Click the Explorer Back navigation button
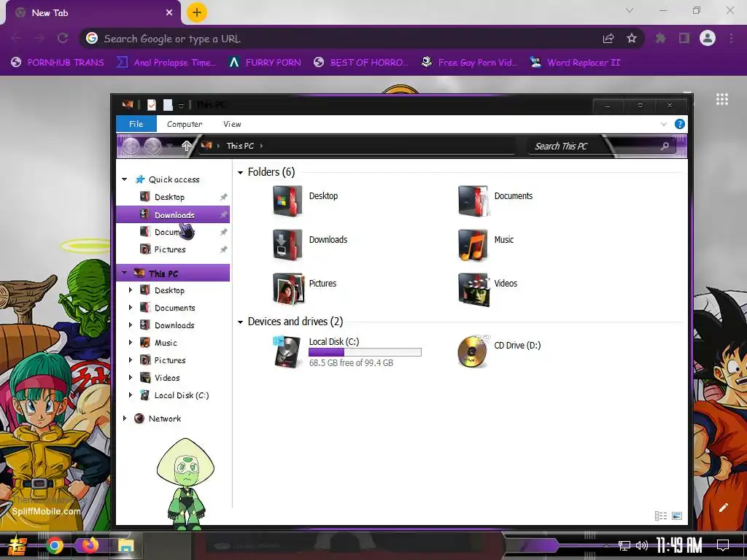This screenshot has height=560, width=747. [131, 146]
